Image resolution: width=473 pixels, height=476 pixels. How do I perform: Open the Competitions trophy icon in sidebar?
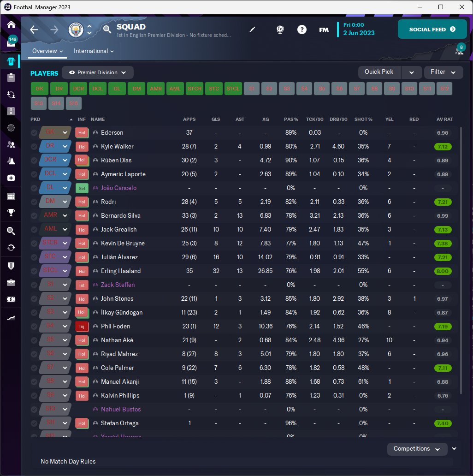pyautogui.click(x=11, y=213)
